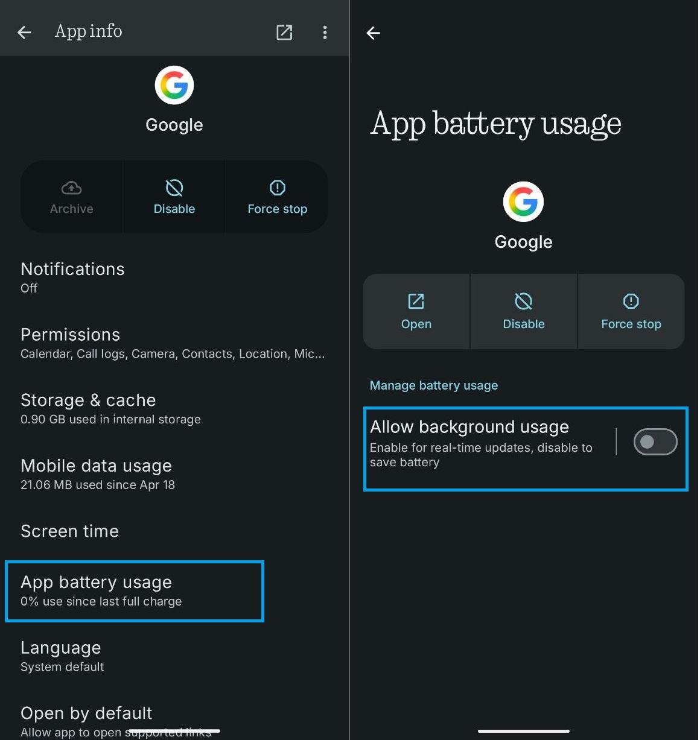Tap the App battery usage page title
The width and height of the screenshot is (700, 740).
496,124
